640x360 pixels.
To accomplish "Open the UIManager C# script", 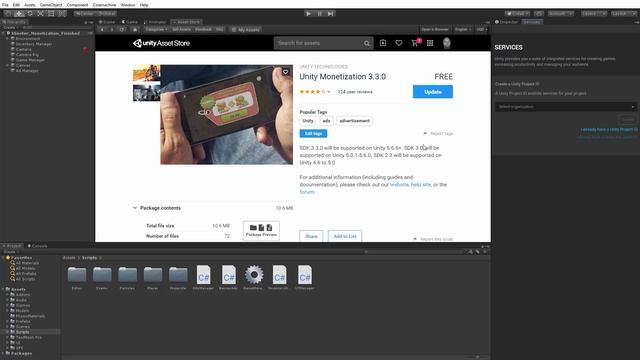I will pos(304,278).
